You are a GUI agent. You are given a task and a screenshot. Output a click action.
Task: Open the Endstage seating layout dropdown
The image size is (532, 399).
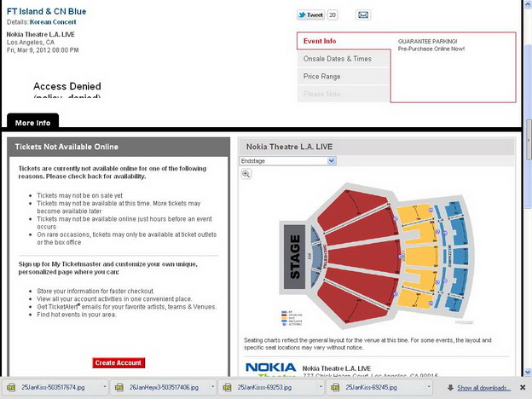pyautogui.click(x=287, y=161)
